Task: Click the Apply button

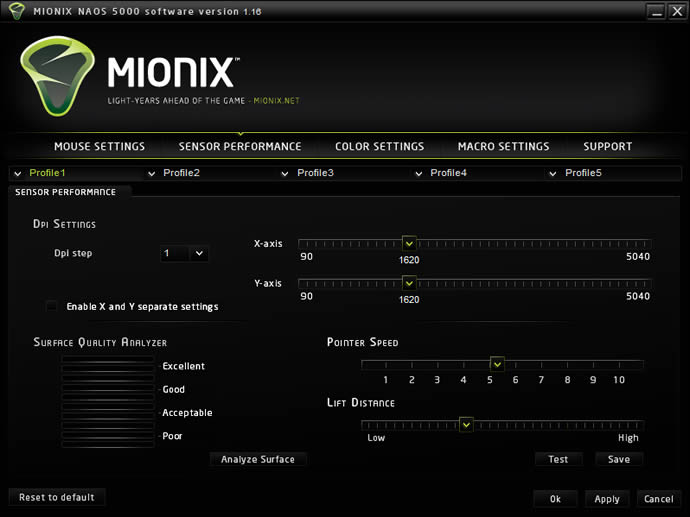Action: point(607,499)
